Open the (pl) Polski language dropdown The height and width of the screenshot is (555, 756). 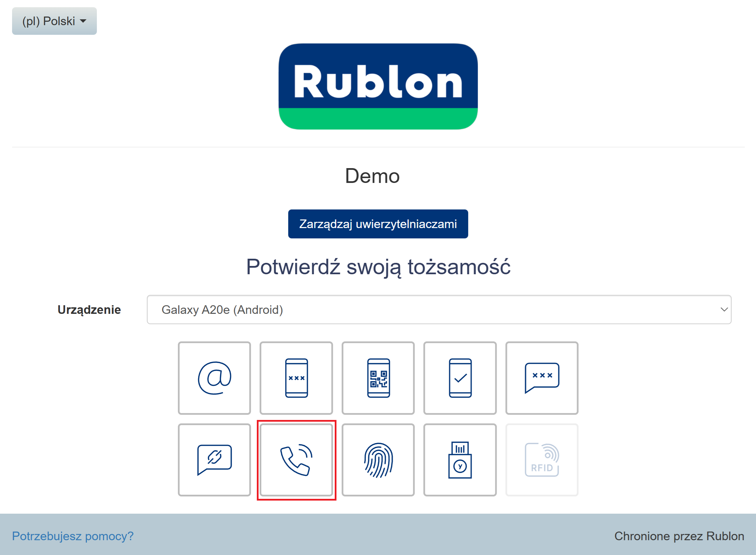(x=54, y=21)
